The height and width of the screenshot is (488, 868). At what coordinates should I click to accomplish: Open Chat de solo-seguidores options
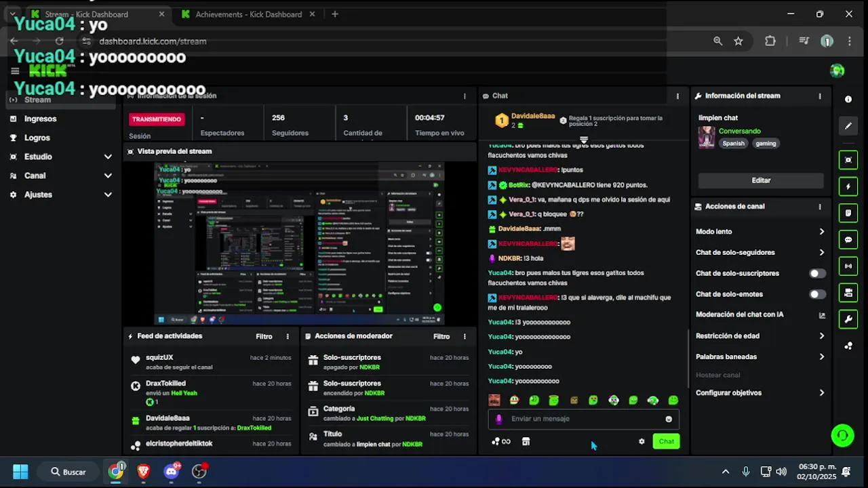[x=760, y=253]
